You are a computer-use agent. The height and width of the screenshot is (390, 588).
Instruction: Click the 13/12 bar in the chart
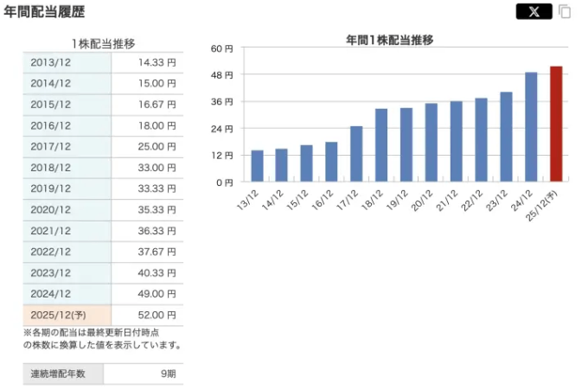coord(257,166)
